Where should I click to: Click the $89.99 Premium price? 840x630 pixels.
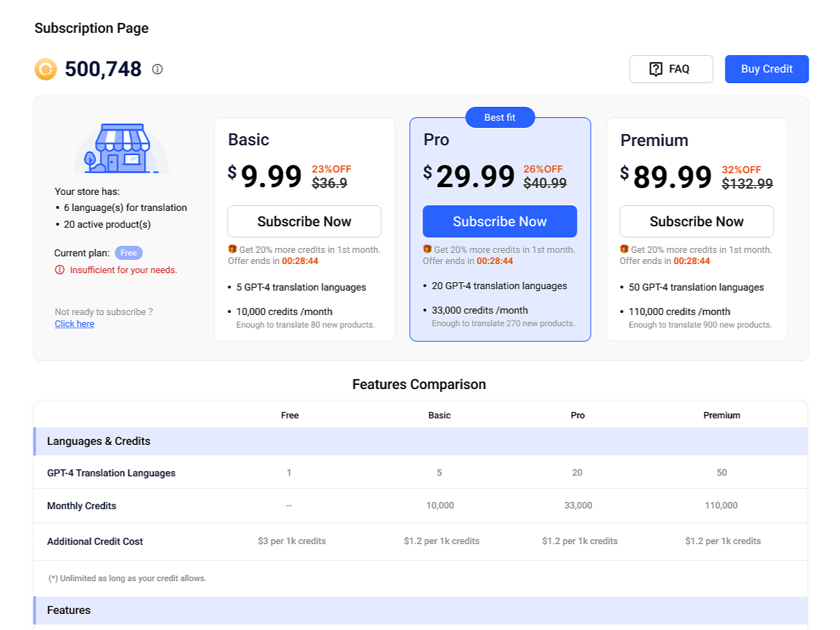tap(666, 177)
